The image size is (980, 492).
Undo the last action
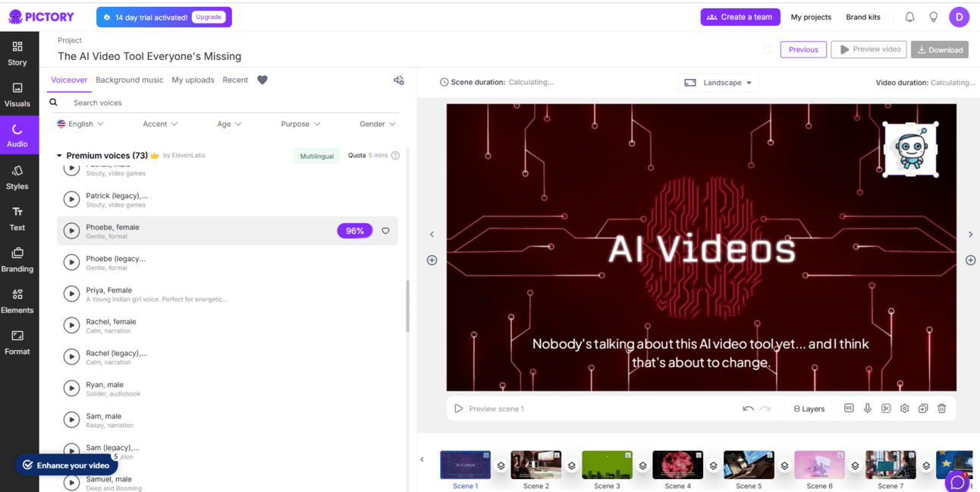click(x=748, y=408)
